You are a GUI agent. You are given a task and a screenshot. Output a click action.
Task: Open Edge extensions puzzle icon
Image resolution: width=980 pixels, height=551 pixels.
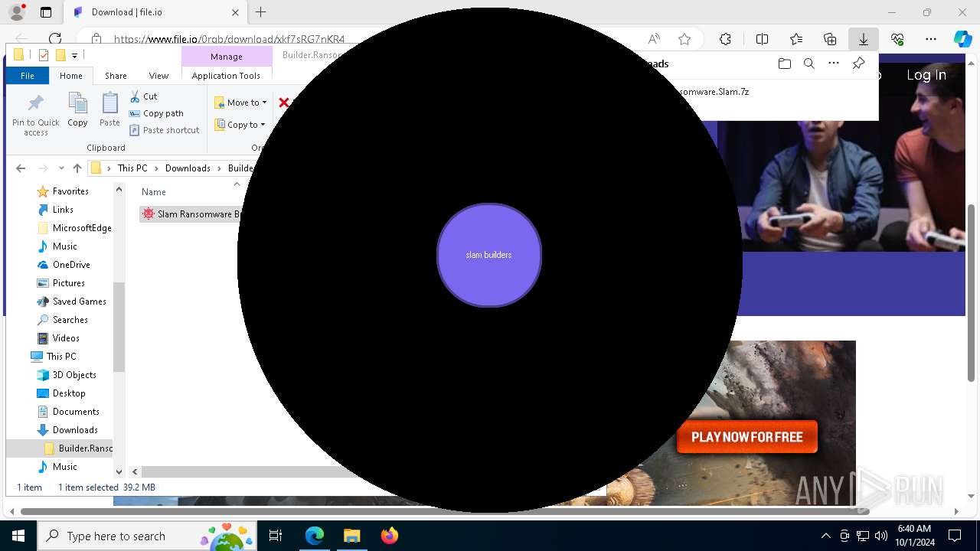[725, 39]
